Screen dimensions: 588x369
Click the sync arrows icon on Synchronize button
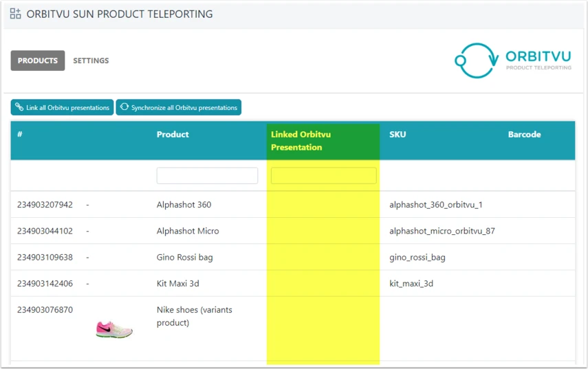(124, 107)
